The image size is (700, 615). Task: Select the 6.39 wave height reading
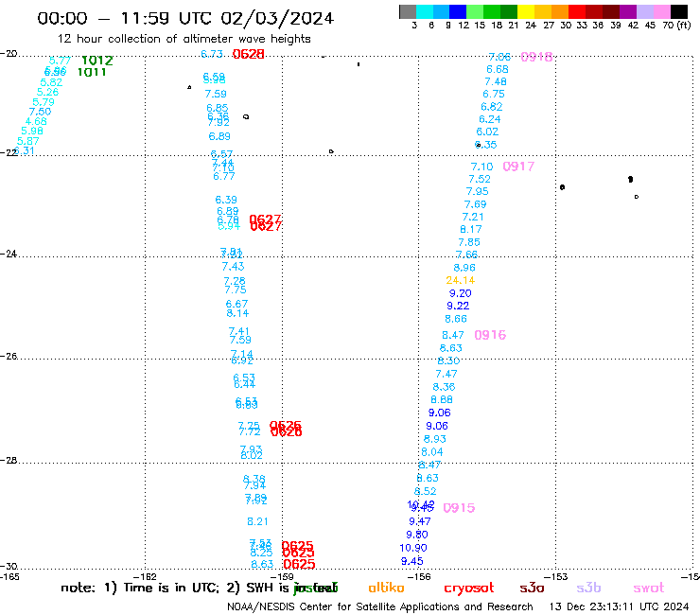click(226, 200)
